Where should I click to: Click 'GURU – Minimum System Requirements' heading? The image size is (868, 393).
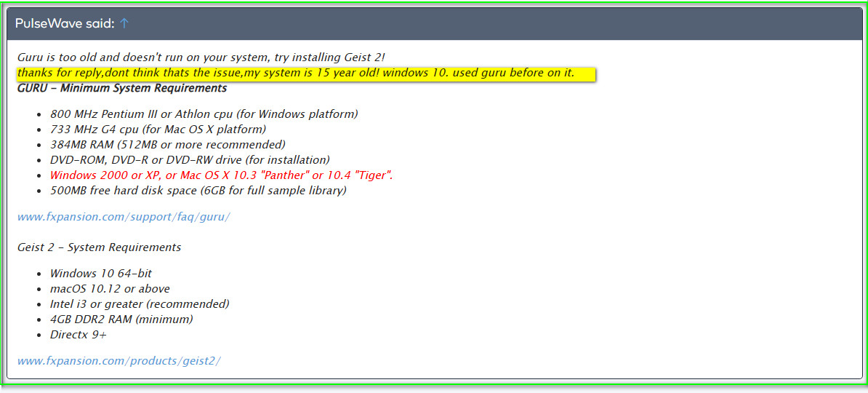[122, 88]
